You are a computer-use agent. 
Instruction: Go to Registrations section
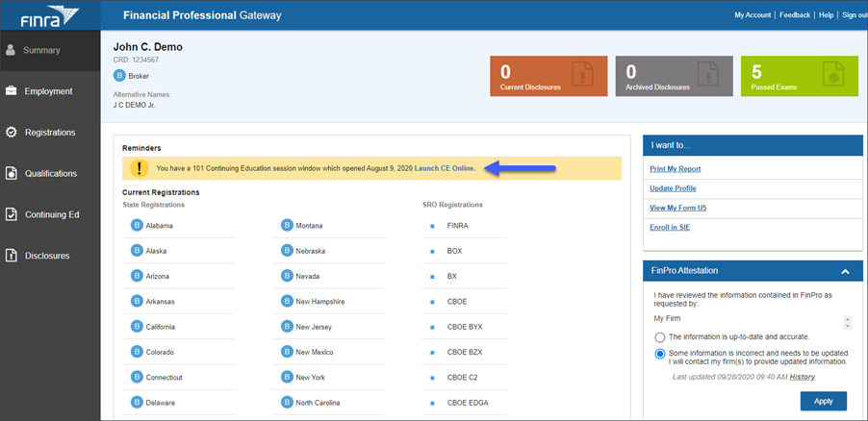pyautogui.click(x=50, y=133)
